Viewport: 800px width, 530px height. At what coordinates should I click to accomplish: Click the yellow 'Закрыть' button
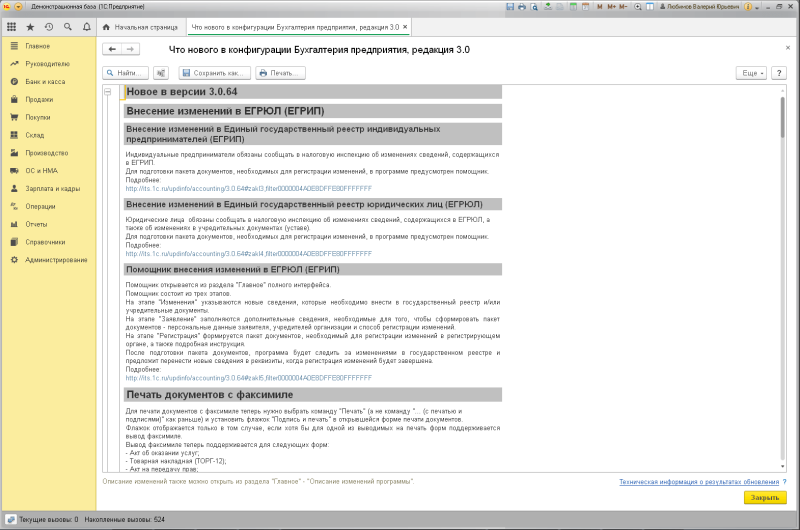765,497
